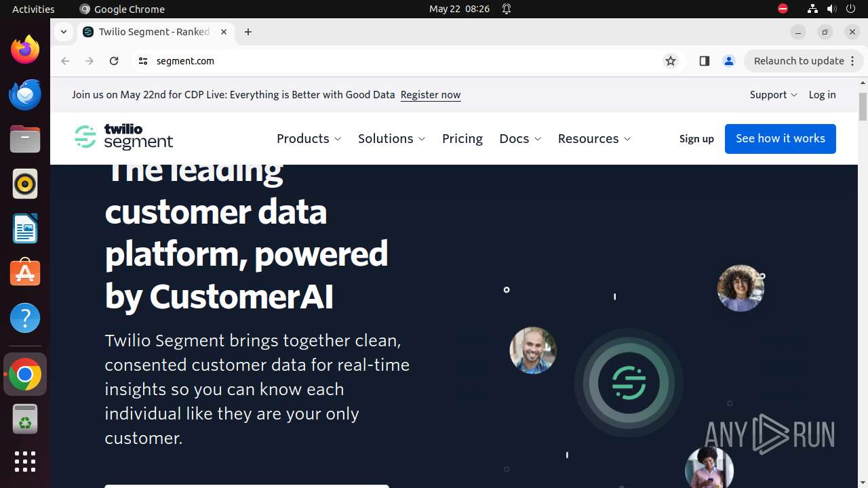Go forward in browser history

90,61
